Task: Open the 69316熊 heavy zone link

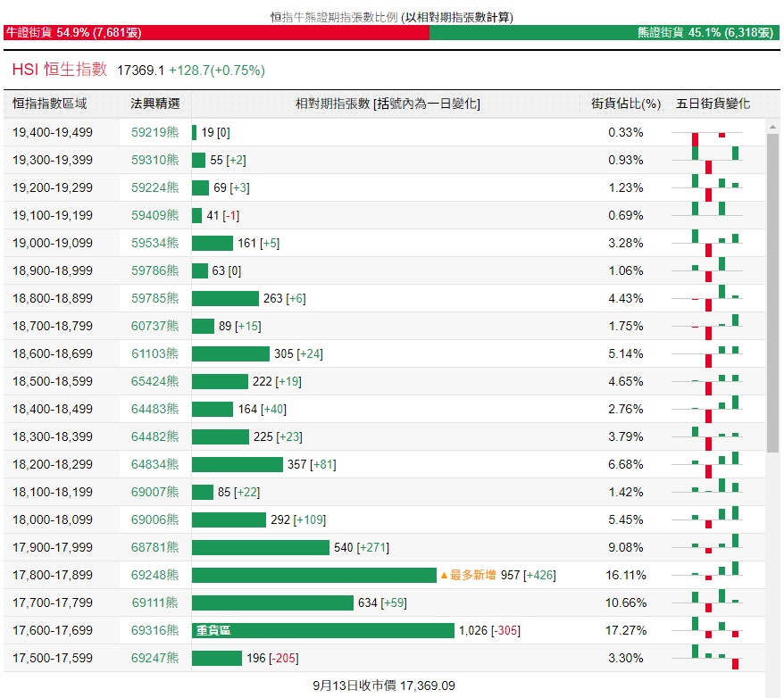Action: 154,630
